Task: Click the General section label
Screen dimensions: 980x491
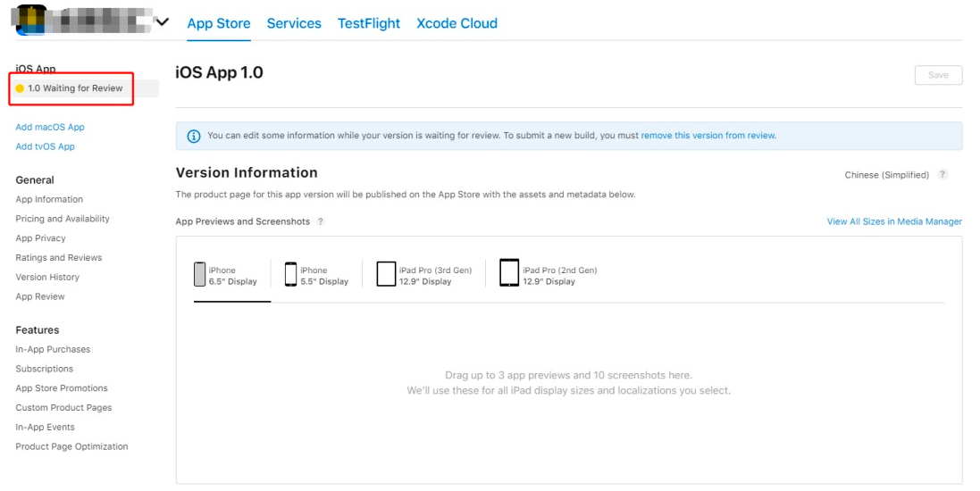Action: pyautogui.click(x=35, y=180)
